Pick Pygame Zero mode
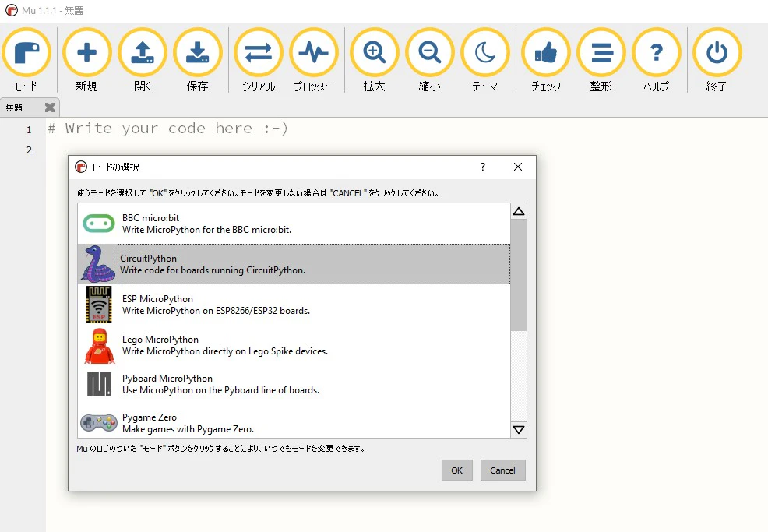The width and height of the screenshot is (768, 532). [294, 423]
